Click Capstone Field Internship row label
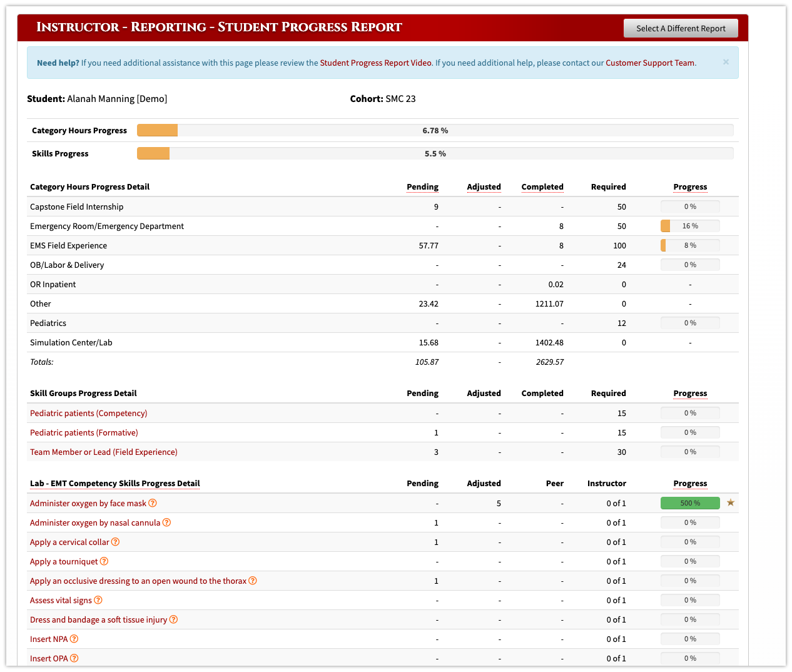This screenshot has width=792, height=672. point(76,206)
